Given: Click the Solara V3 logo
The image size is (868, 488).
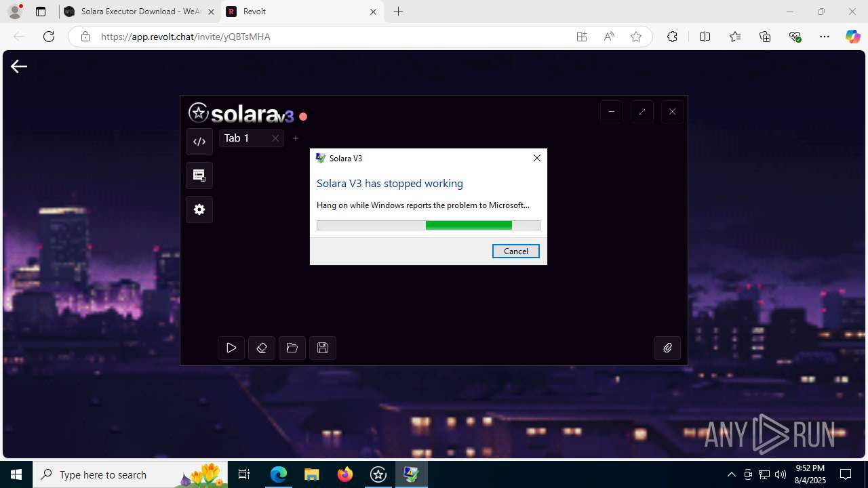Looking at the screenshot, I should point(241,114).
